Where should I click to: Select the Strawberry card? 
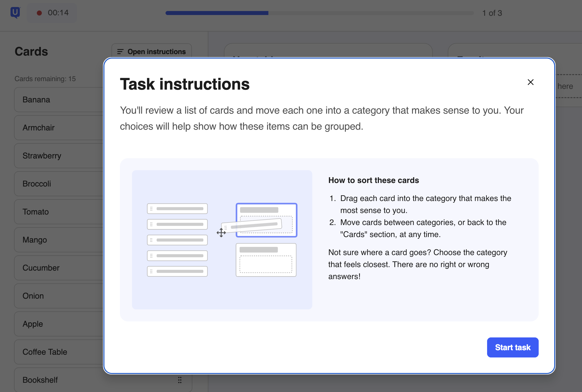point(59,156)
